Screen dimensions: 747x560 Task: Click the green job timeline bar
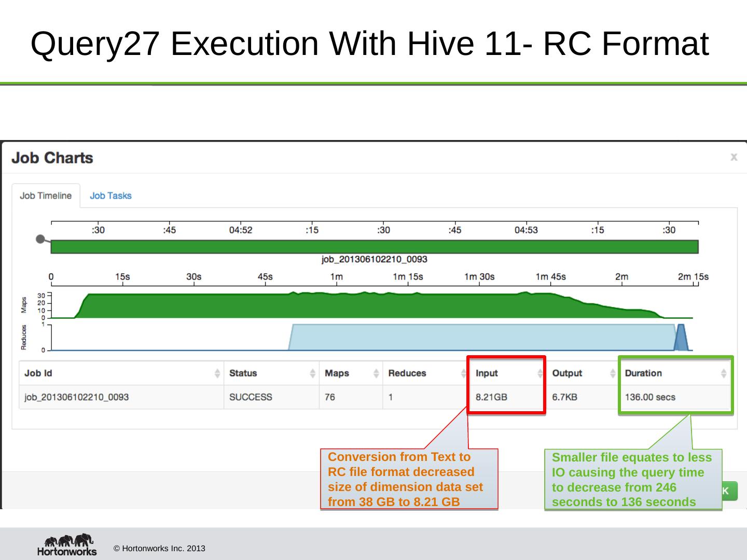pyautogui.click(x=375, y=246)
